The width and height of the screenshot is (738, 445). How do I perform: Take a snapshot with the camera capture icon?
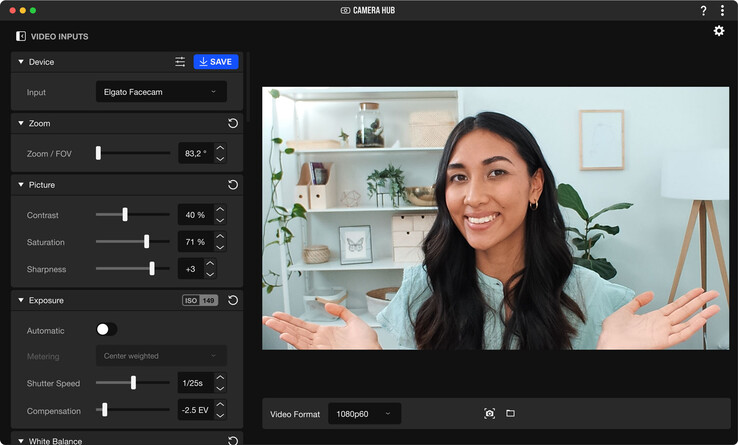489,413
